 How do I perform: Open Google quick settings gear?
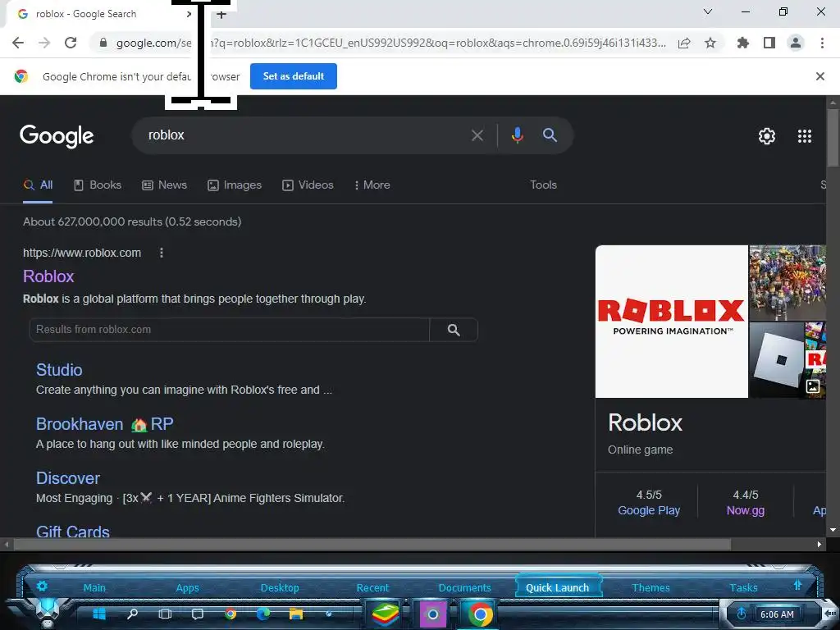point(767,136)
